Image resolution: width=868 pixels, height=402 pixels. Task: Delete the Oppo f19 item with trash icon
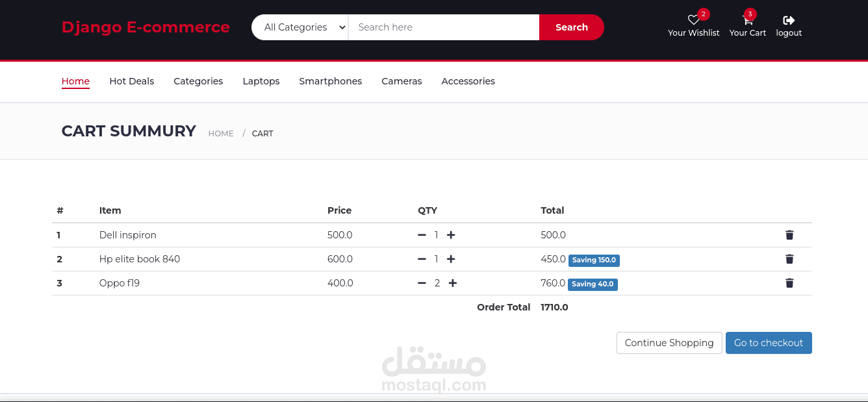pyautogui.click(x=789, y=283)
